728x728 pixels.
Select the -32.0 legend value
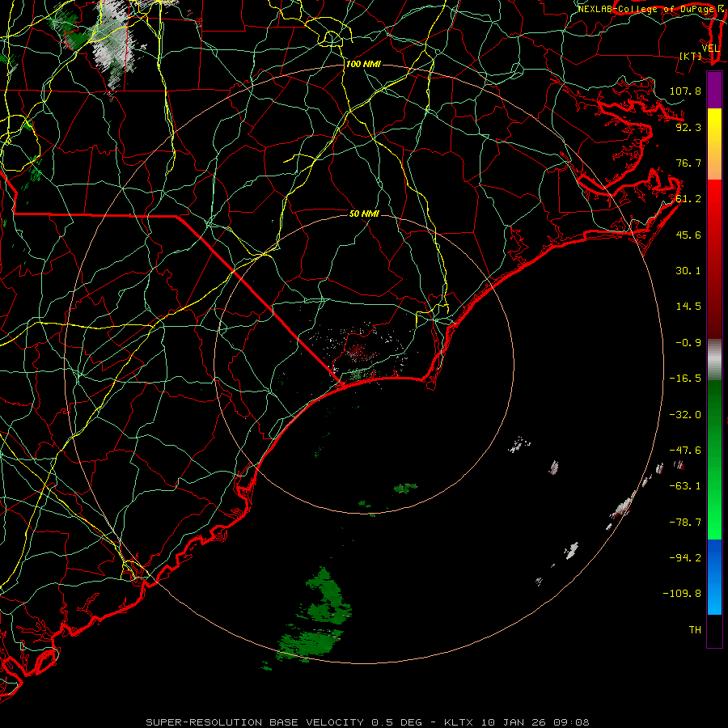click(x=685, y=415)
